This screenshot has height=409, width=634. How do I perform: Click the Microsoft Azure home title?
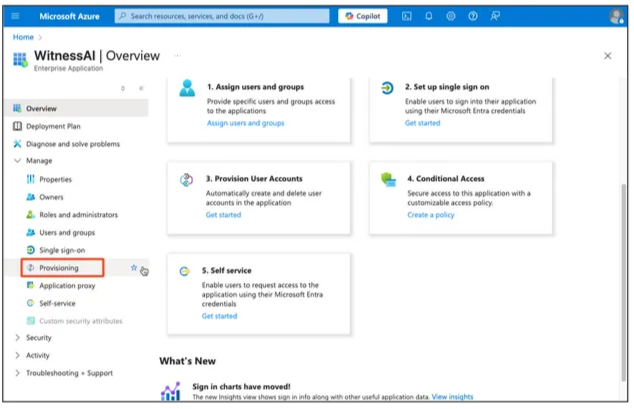pyautogui.click(x=69, y=17)
